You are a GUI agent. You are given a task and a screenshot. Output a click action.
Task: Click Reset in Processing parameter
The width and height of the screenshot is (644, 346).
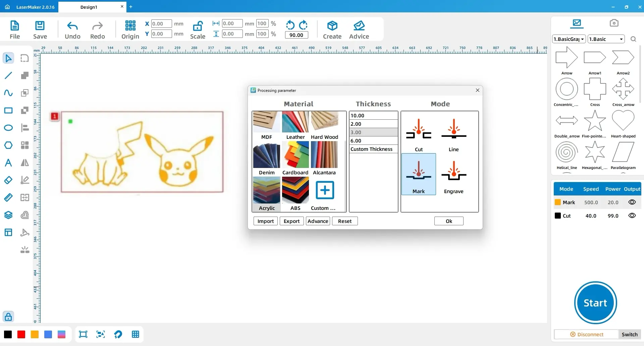[x=345, y=221]
